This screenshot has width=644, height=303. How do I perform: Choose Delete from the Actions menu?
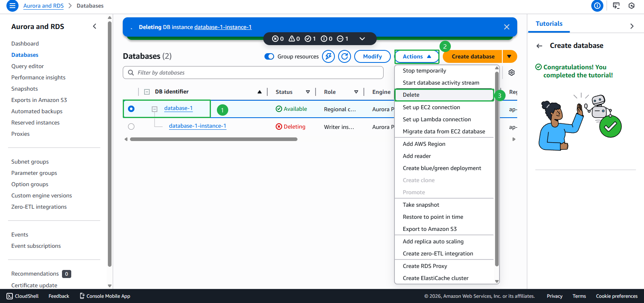tap(411, 95)
